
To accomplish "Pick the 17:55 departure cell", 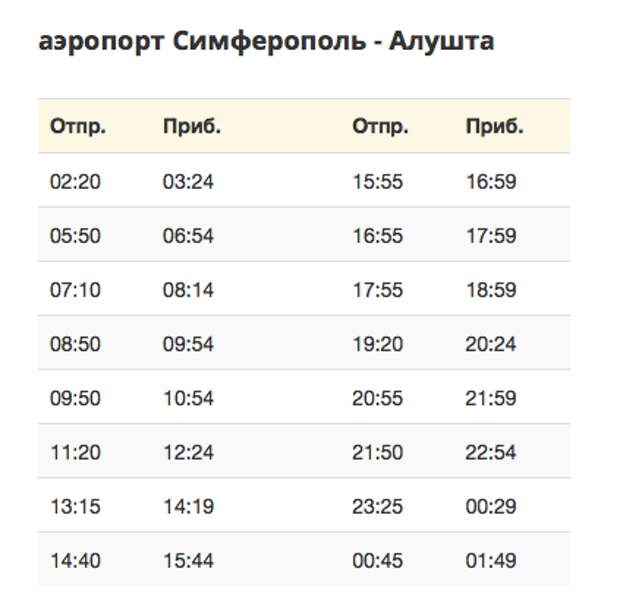I will 378,290.
